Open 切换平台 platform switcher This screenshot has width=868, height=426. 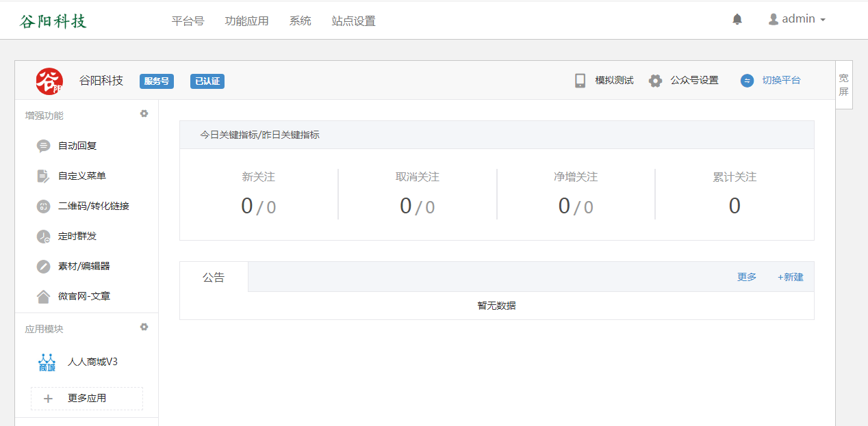tap(781, 80)
